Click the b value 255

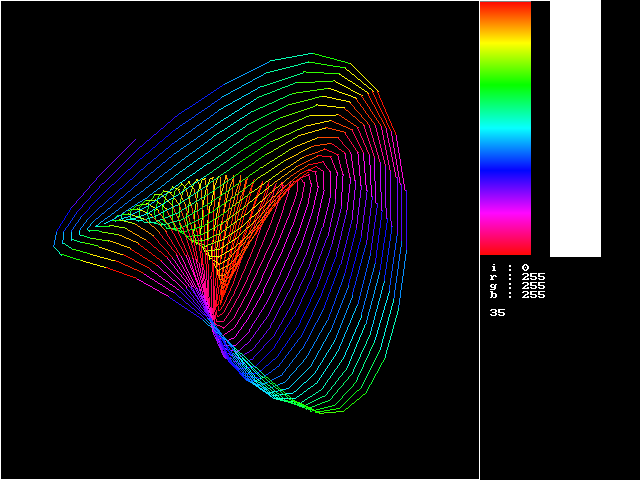point(533,295)
